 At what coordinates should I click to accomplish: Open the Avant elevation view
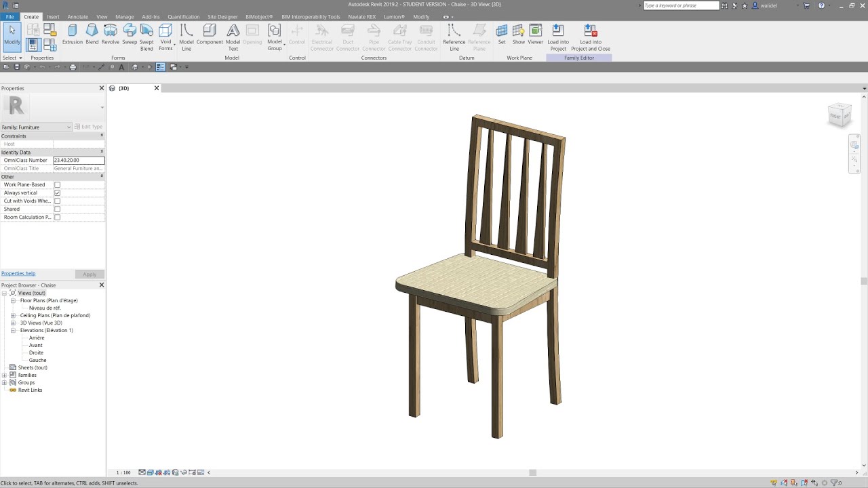tap(36, 346)
